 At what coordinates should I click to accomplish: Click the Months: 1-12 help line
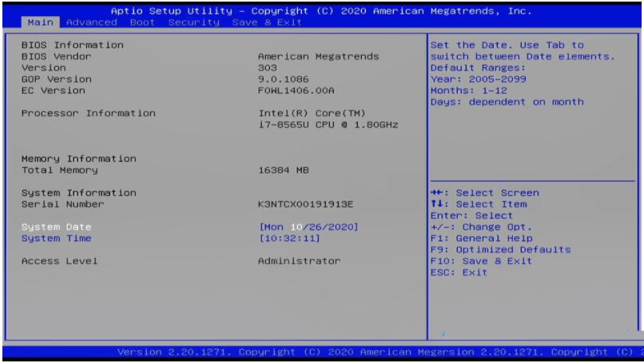469,90
